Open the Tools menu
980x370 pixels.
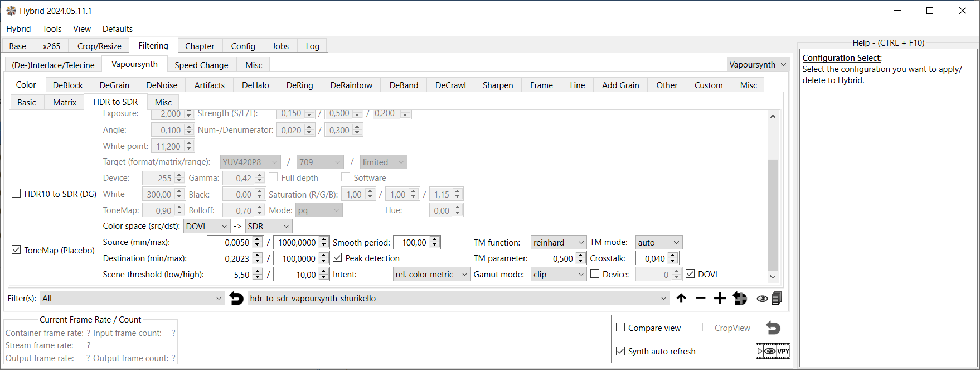click(52, 29)
